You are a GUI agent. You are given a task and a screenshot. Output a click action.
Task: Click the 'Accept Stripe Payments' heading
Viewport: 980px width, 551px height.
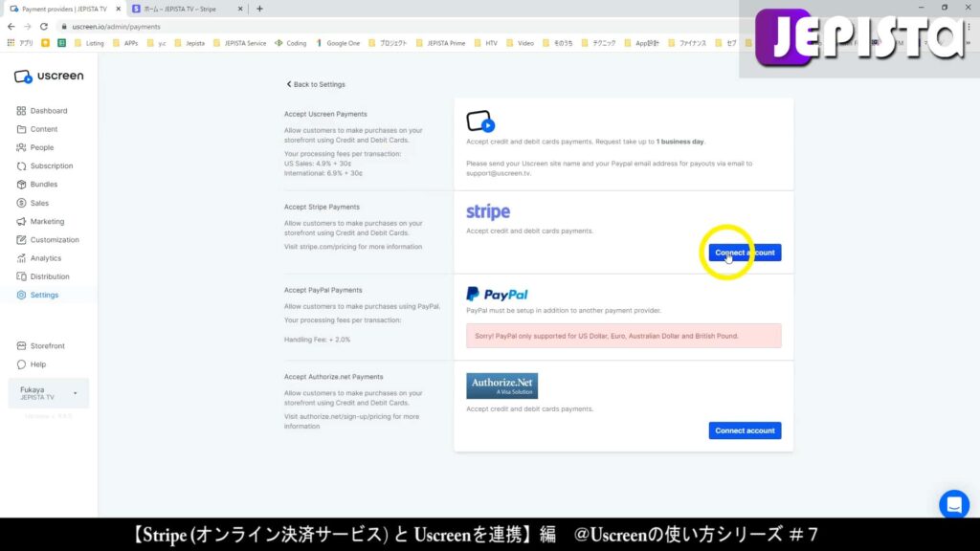322,207
